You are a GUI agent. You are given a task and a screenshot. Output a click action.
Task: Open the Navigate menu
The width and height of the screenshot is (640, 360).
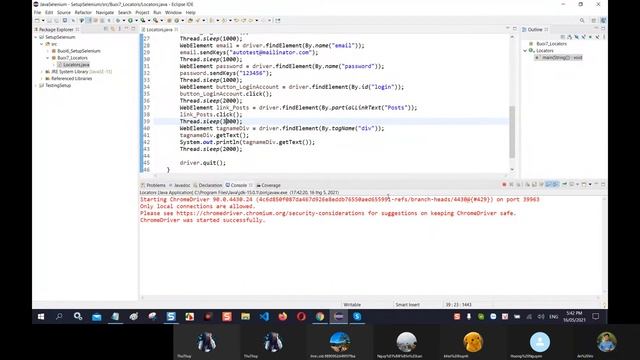coord(104,13)
